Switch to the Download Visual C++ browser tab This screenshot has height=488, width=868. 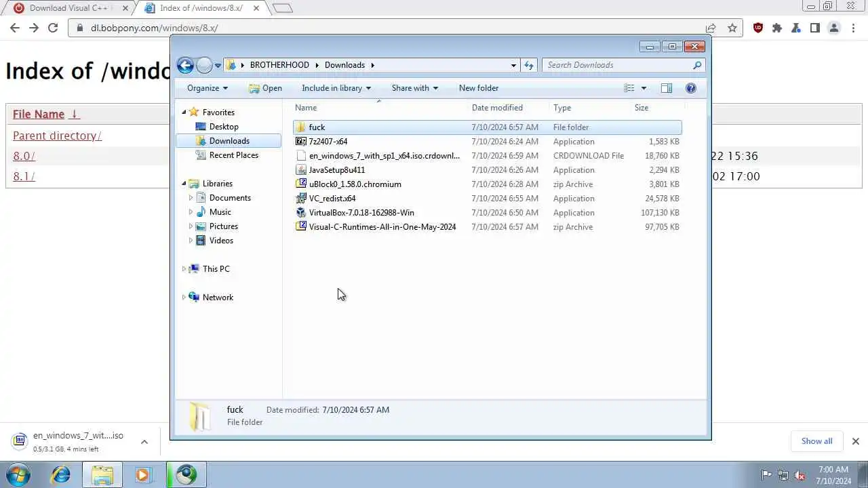(68, 8)
